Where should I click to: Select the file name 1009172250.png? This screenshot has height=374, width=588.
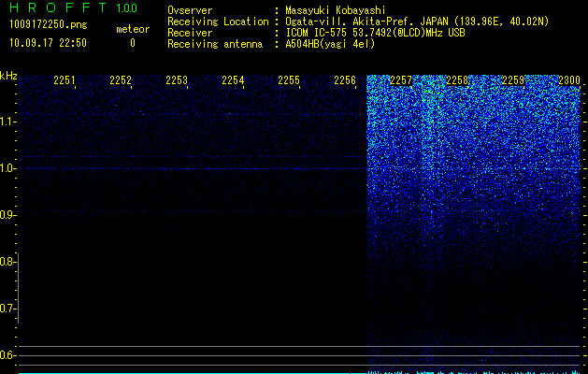coord(49,24)
